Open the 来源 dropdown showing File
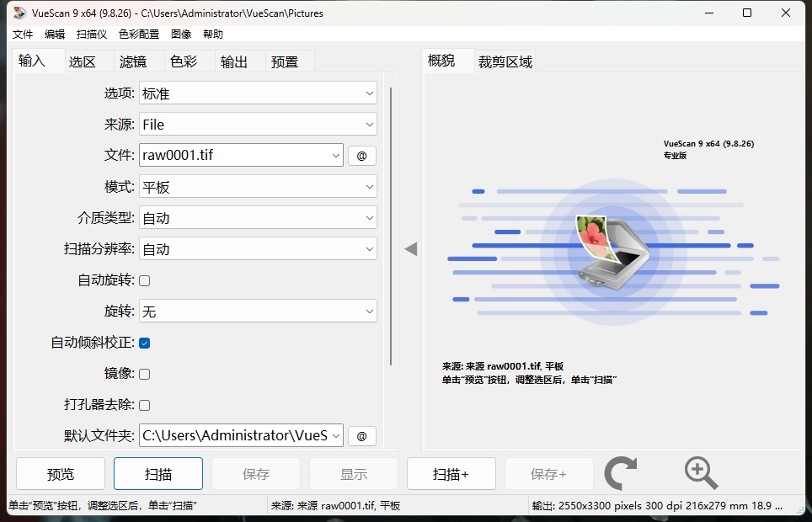812x522 pixels. click(258, 125)
